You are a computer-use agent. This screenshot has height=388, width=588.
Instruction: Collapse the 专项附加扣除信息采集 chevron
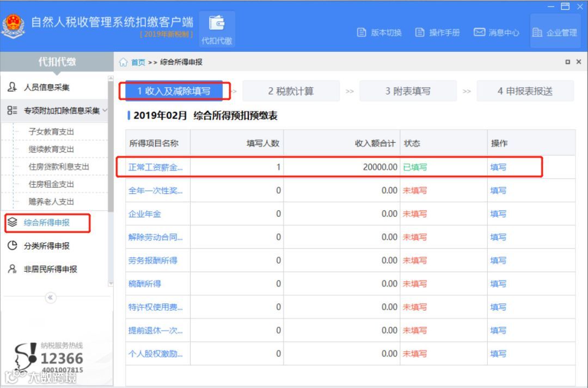coord(105,110)
